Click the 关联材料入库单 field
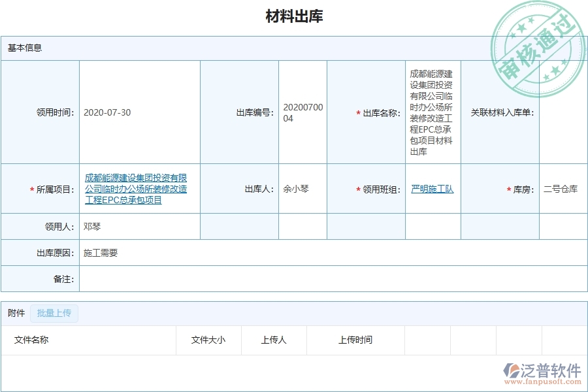 [563, 112]
